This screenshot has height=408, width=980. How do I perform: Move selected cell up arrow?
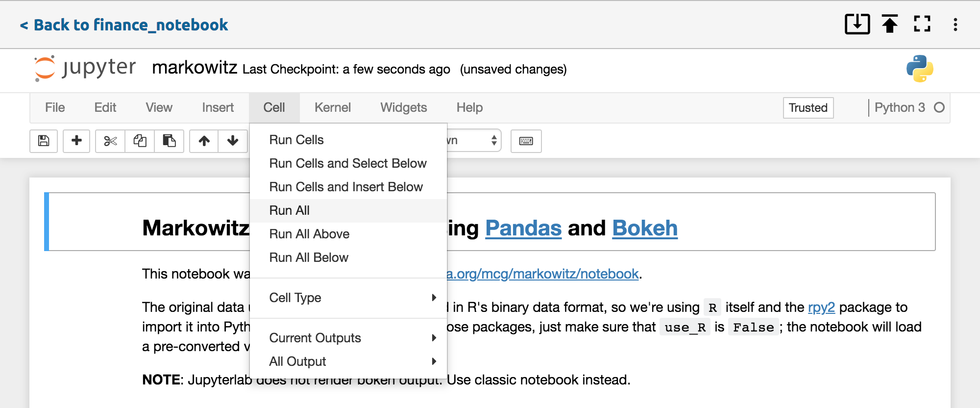(204, 141)
